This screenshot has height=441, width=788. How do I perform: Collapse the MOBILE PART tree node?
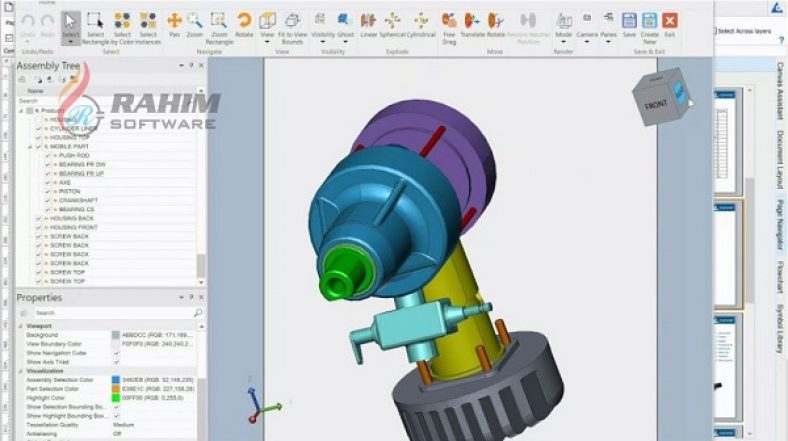(x=30, y=147)
